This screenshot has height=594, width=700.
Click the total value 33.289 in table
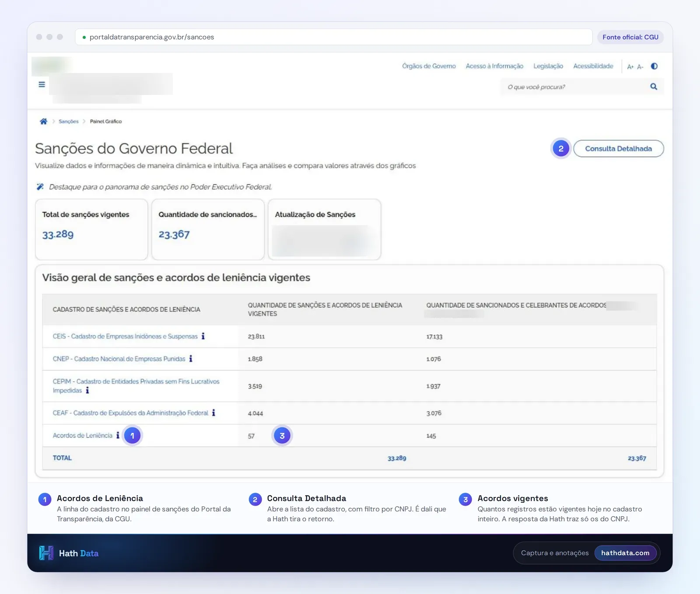(397, 458)
